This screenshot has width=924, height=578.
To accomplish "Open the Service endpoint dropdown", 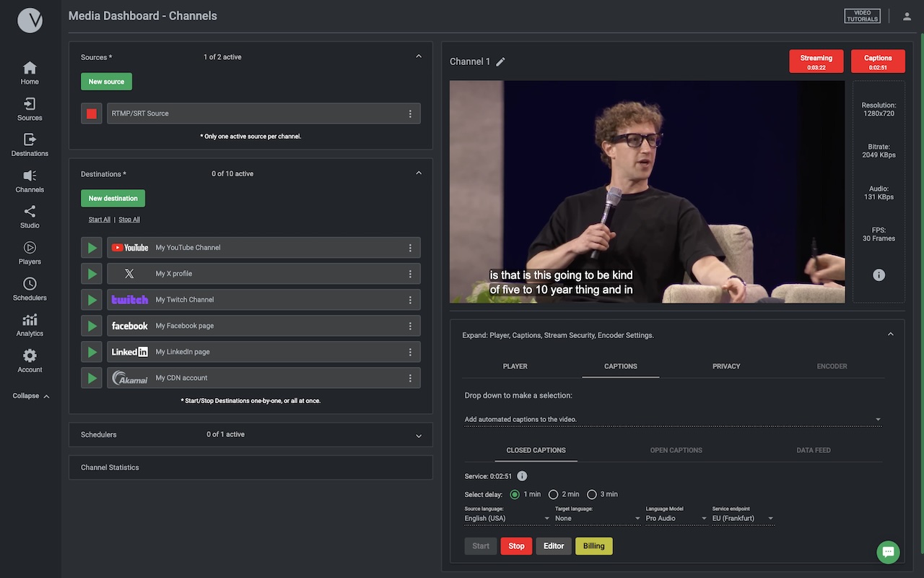I will click(743, 519).
